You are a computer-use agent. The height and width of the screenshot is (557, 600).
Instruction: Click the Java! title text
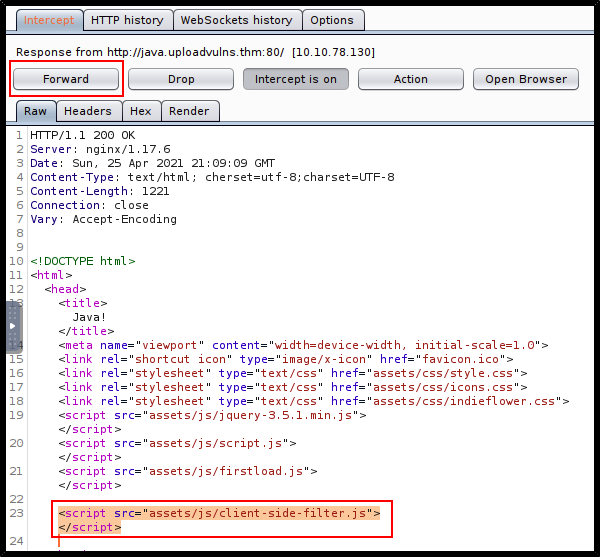coord(89,317)
